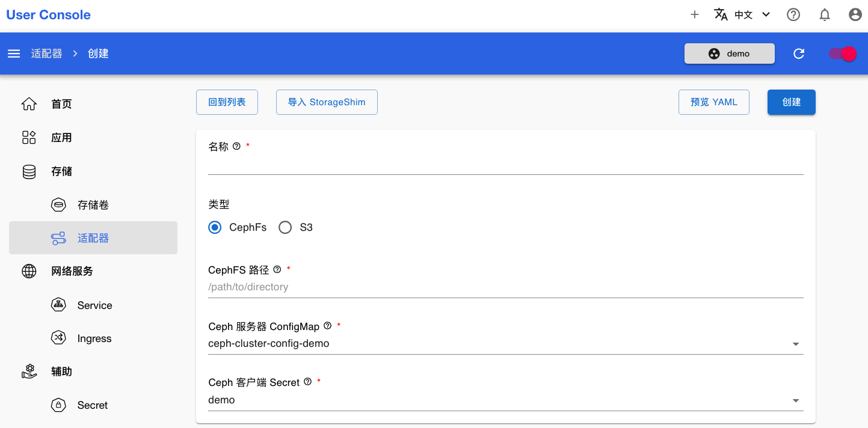Click 适配器 breadcrumb link
This screenshot has width=868, height=428.
point(47,53)
